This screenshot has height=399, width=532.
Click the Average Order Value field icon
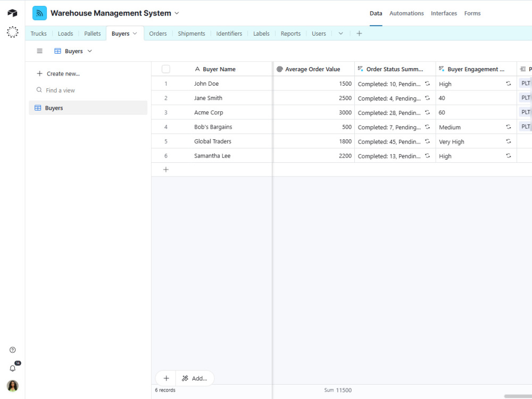(280, 69)
